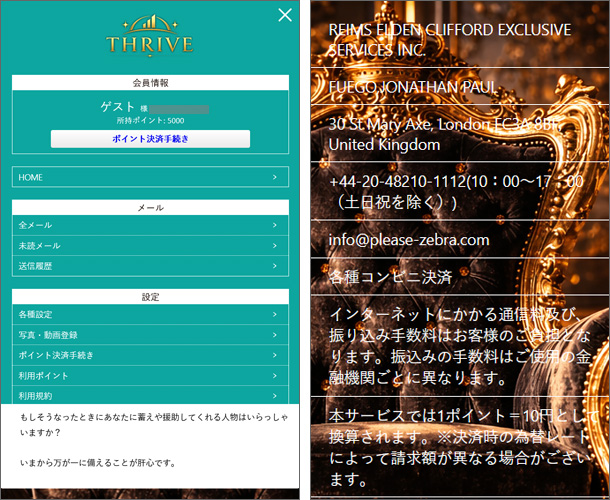
Task: Click the phone number +44-20-48210-1112
Action: pos(397,182)
